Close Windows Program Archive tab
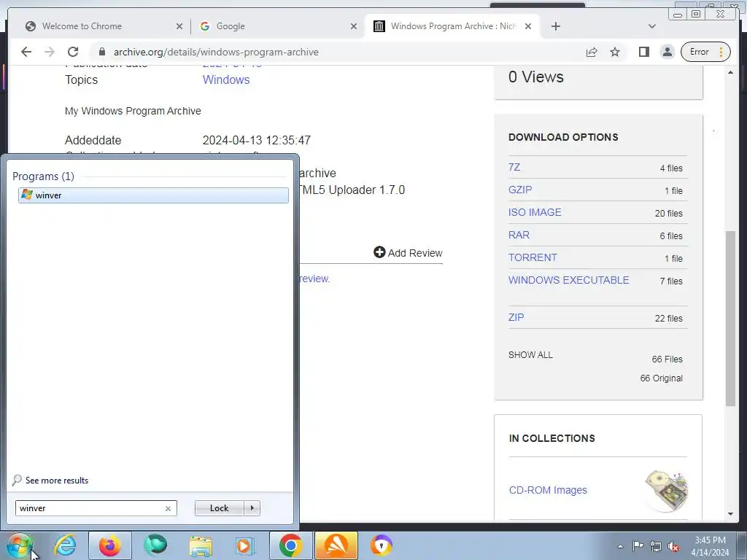747x560 pixels. click(x=528, y=26)
